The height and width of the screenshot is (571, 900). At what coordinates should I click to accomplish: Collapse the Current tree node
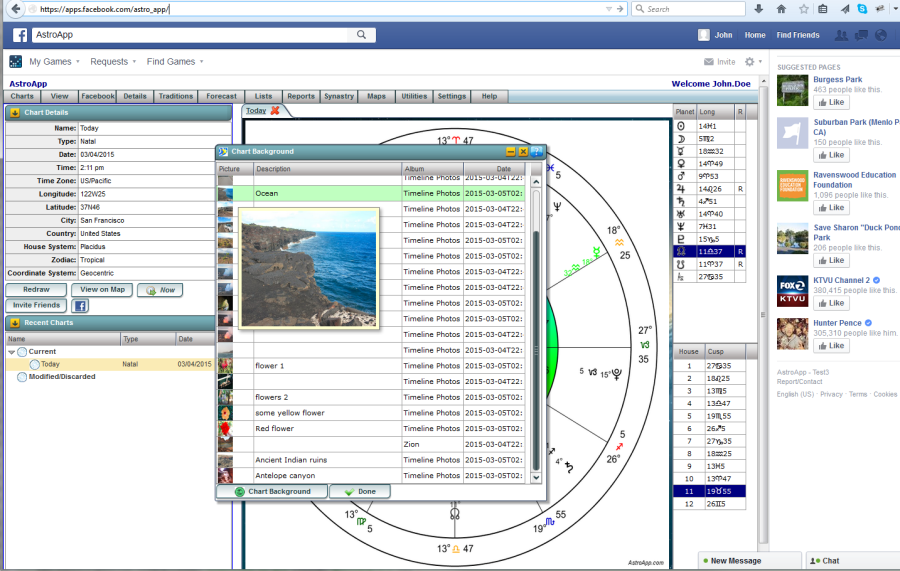tap(12, 352)
